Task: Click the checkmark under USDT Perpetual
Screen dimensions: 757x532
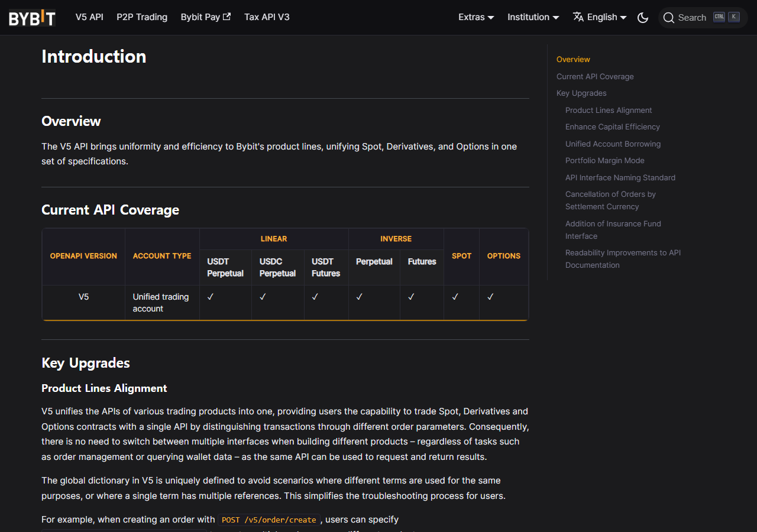Action: click(211, 297)
